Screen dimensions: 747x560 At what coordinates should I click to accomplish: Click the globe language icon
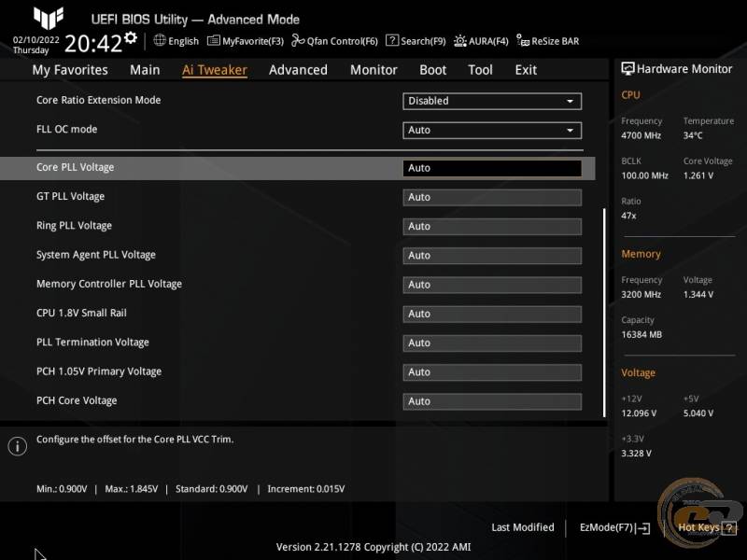tap(160, 40)
